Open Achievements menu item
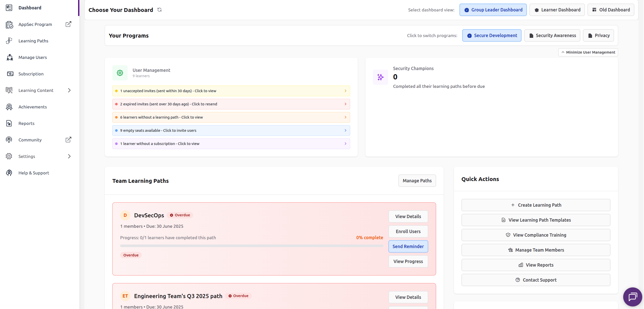Viewport: 644px width, 309px height. coord(33,107)
